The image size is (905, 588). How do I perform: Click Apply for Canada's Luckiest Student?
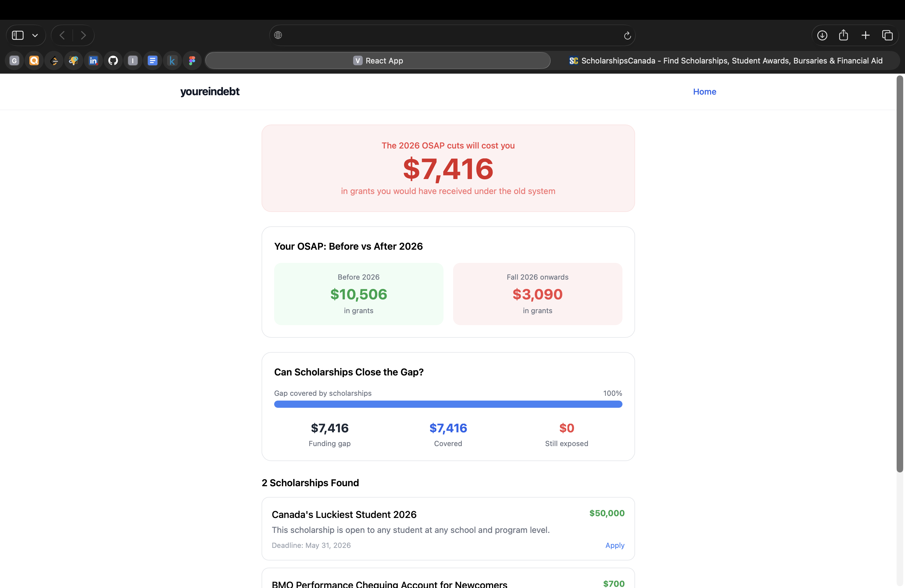click(x=614, y=545)
